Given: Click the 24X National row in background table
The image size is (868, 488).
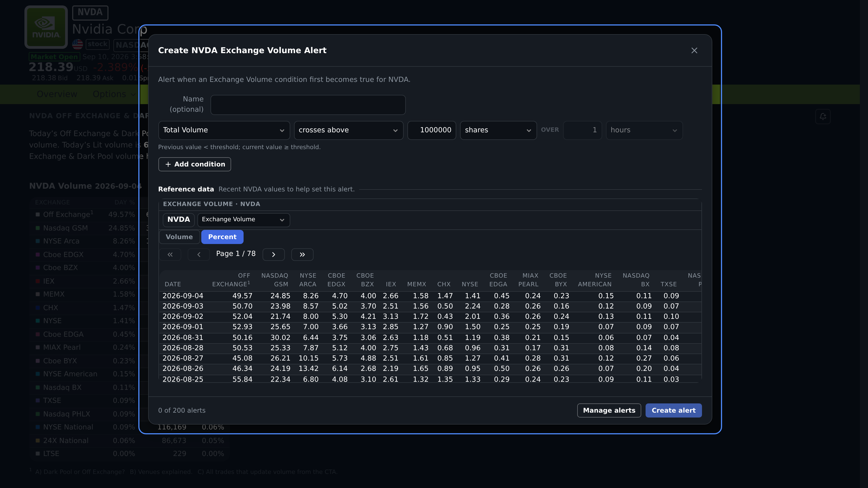Looking at the screenshot, I should tap(130, 441).
